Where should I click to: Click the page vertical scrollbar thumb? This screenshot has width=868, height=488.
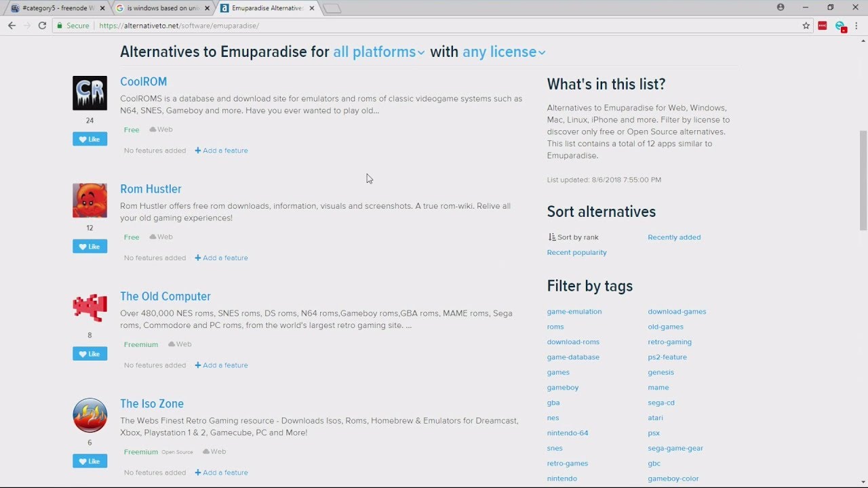(x=863, y=180)
